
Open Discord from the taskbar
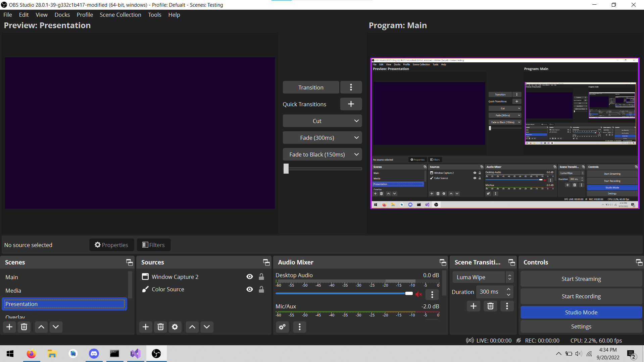pos(94,354)
